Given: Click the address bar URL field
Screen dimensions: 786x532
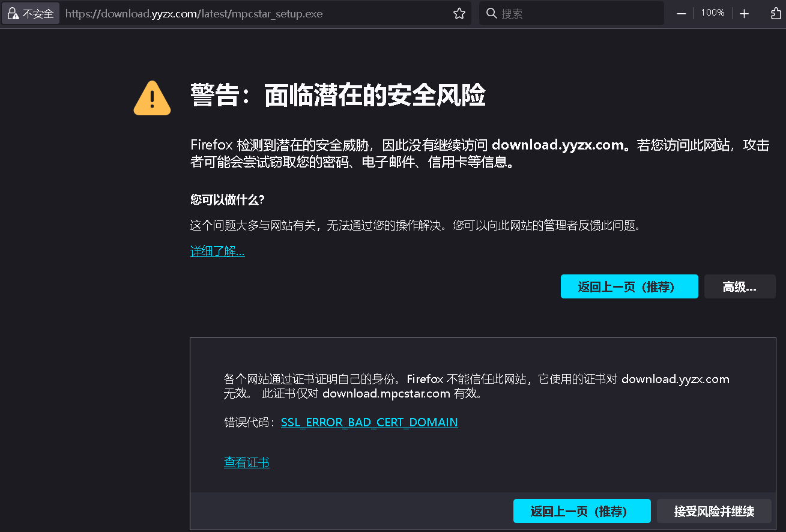Looking at the screenshot, I should (x=255, y=13).
